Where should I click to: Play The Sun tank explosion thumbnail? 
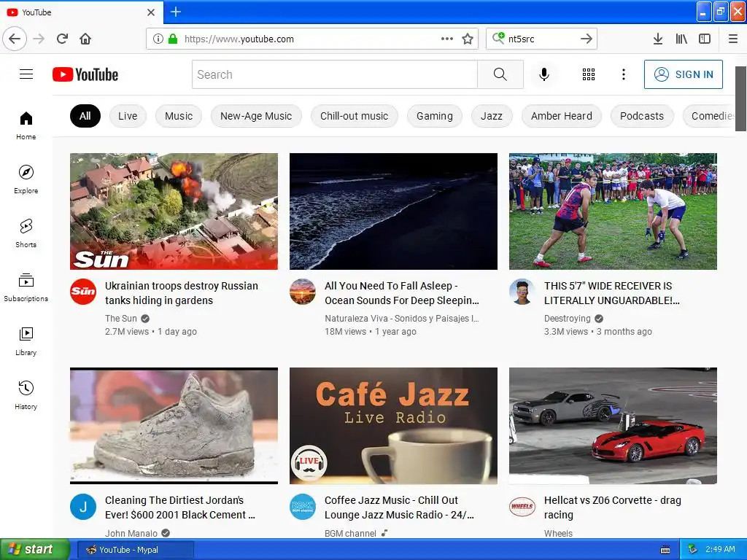pos(174,211)
